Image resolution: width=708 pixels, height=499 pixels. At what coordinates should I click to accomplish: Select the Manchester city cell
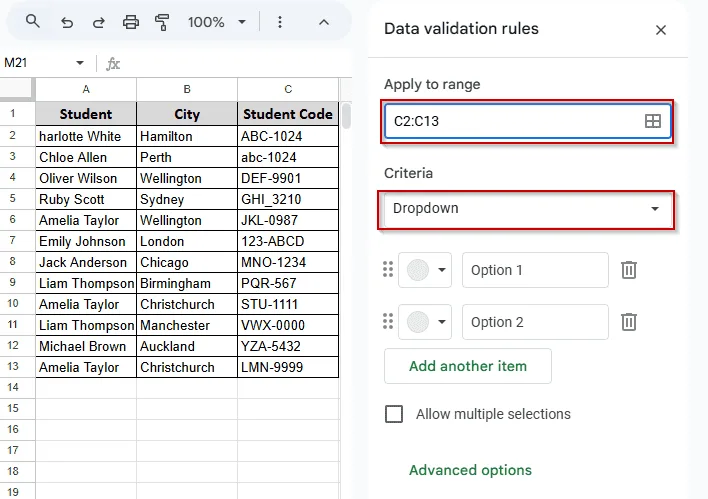pyautogui.click(x=187, y=325)
